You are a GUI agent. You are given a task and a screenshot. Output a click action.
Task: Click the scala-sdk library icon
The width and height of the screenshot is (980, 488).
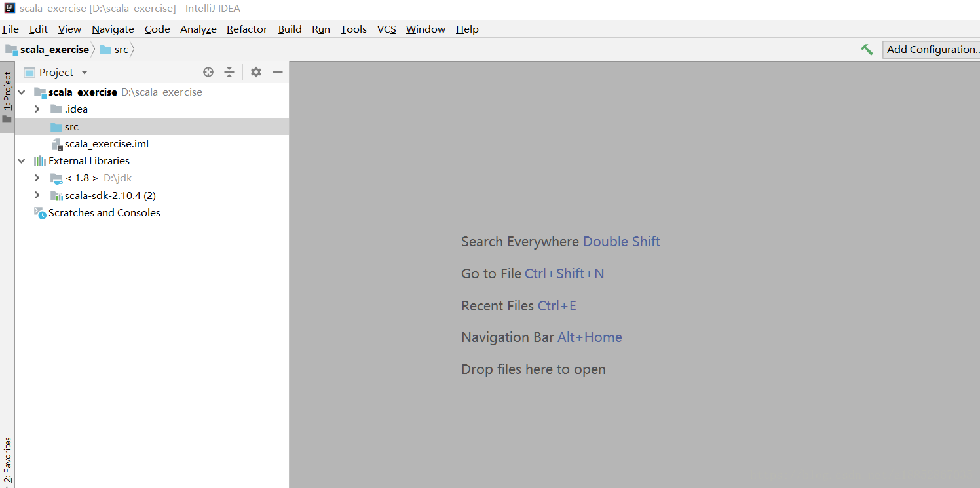(x=56, y=195)
